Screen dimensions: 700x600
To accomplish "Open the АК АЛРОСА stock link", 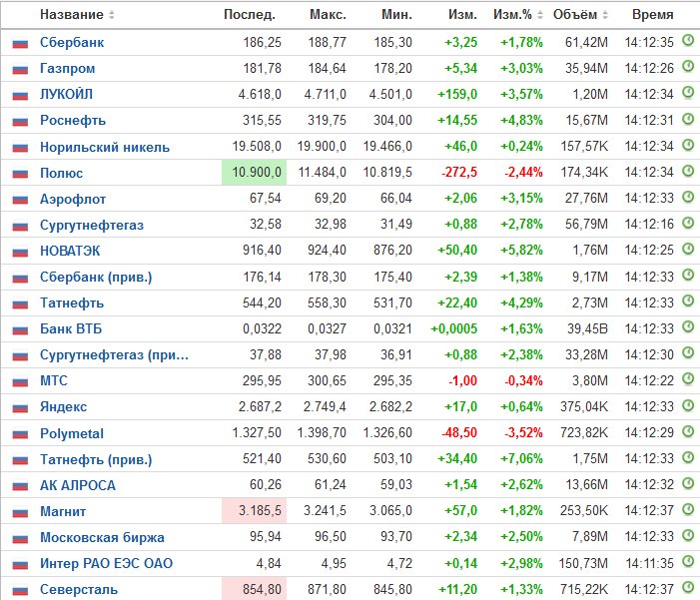I will 78,485.
